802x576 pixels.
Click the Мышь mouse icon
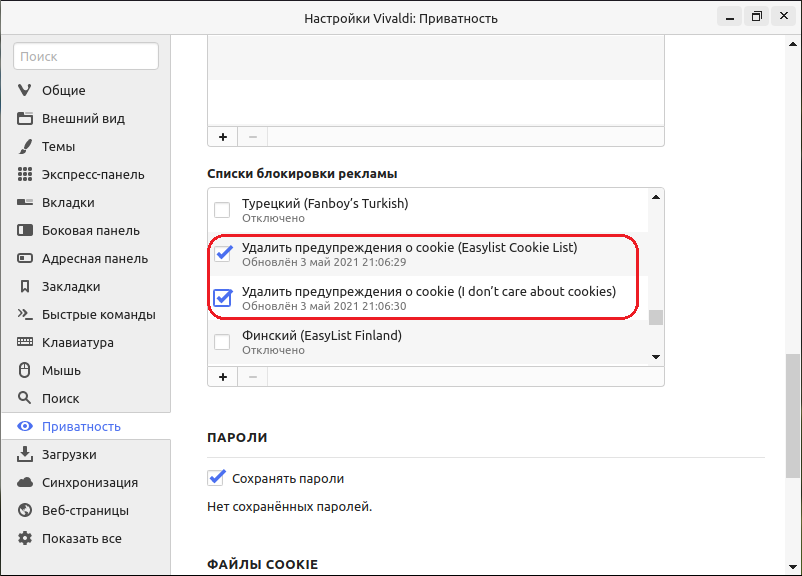[x=25, y=370]
